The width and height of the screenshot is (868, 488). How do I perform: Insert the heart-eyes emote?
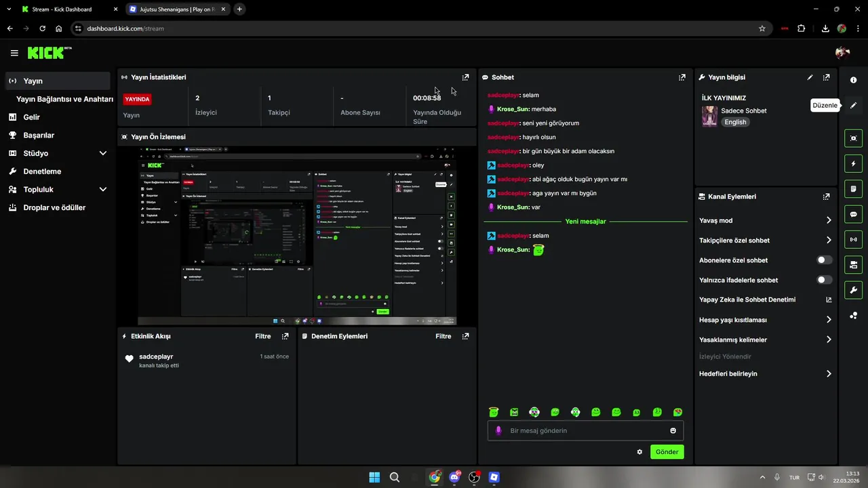tap(677, 411)
